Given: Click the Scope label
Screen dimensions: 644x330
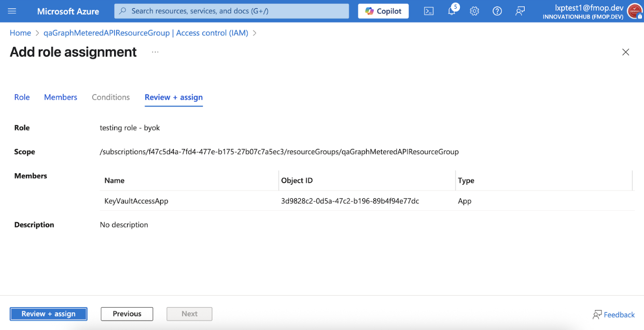Looking at the screenshot, I should [x=24, y=152].
